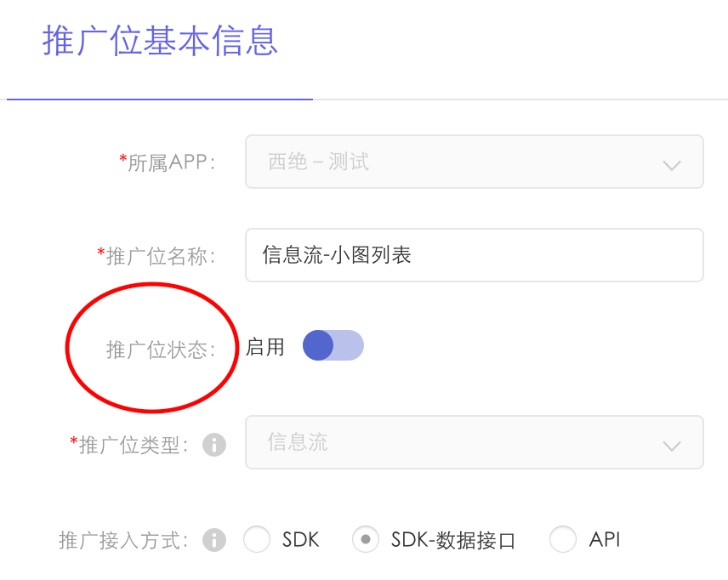Click the chevron arrow in 推广位类型 field
The height and width of the screenshot is (580, 728).
(671, 446)
